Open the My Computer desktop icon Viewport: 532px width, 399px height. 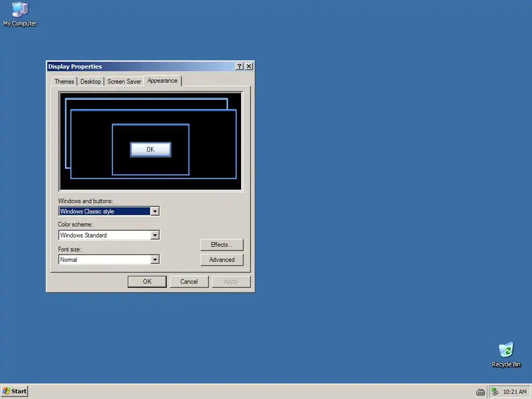[20, 14]
